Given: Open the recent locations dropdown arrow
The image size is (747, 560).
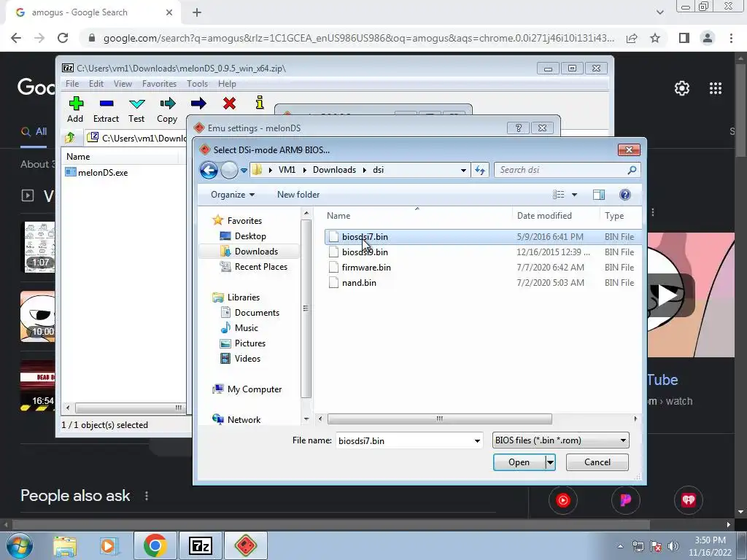Looking at the screenshot, I should [x=244, y=170].
